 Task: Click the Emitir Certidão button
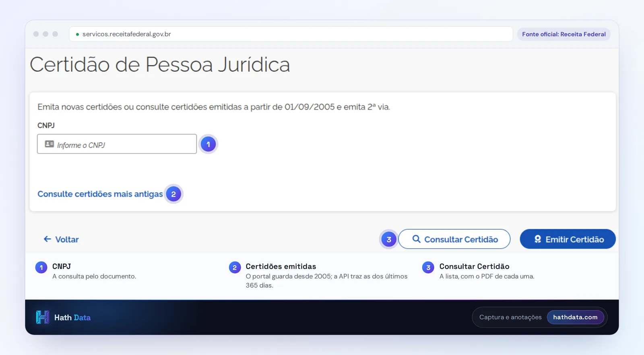coord(568,239)
